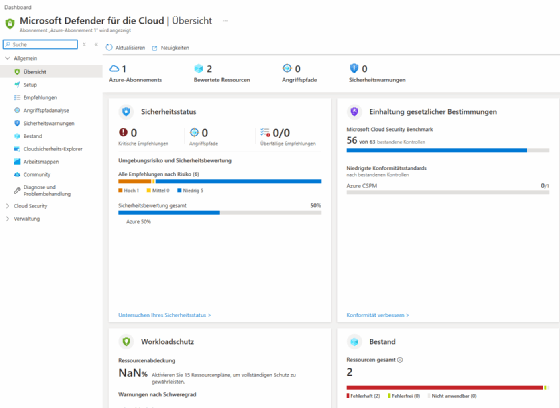The image size is (560, 408).
Task: Click the Sicherheitsbewertung gesamt progress bar
Action: [x=220, y=213]
